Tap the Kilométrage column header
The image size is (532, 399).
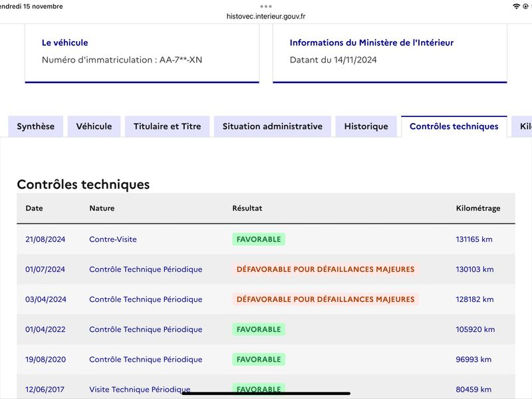(x=478, y=208)
